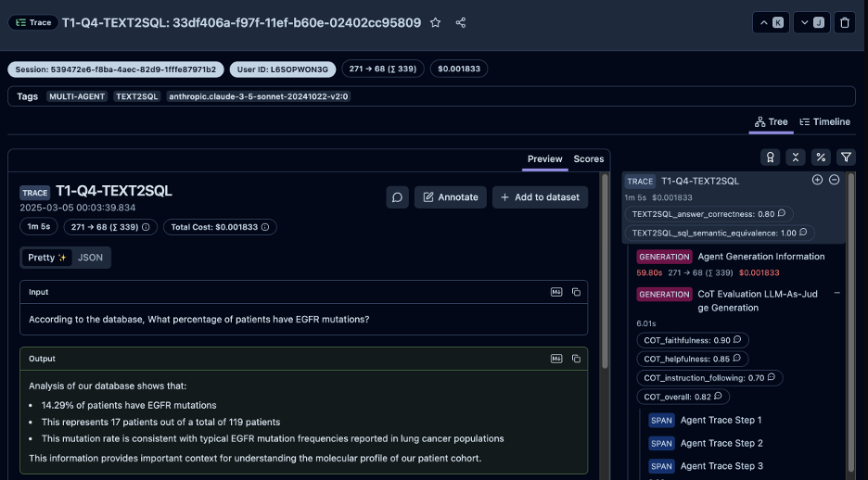The width and height of the screenshot is (868, 480).
Task: Open the share trace icon
Action: (461, 22)
